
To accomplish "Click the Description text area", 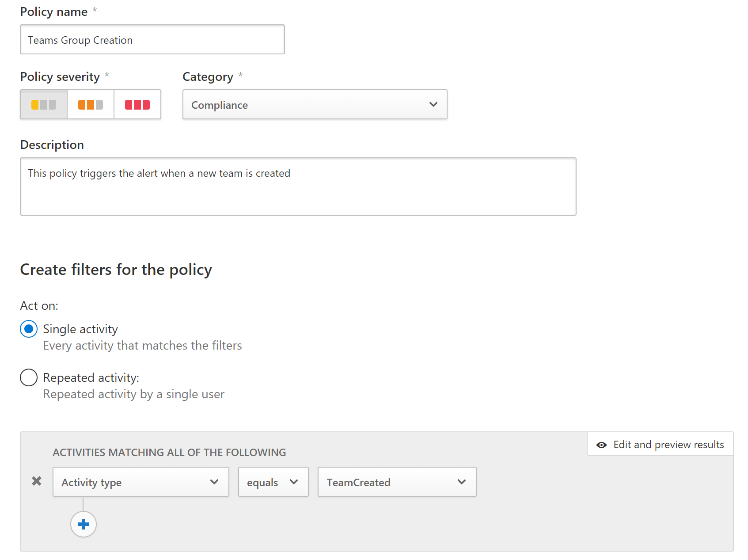I will pos(298,186).
